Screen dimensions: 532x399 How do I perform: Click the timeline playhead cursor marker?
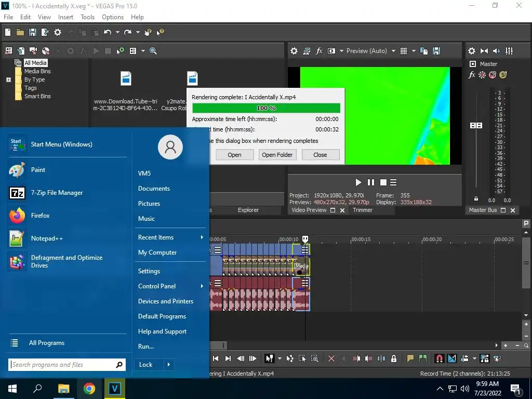click(305, 239)
